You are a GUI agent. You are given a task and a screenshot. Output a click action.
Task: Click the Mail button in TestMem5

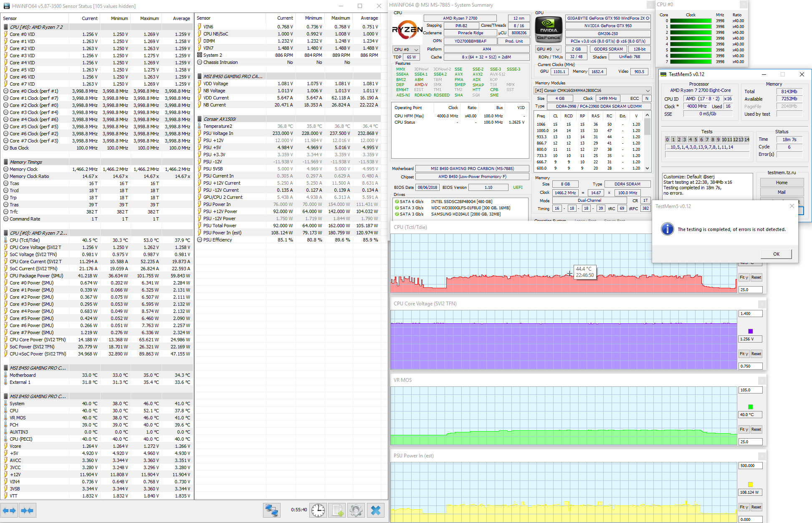coord(782,192)
